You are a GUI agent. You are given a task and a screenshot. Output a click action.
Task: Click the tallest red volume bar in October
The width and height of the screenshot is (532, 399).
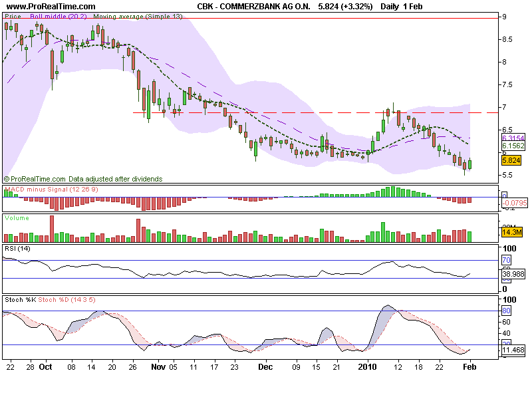click(x=52, y=228)
